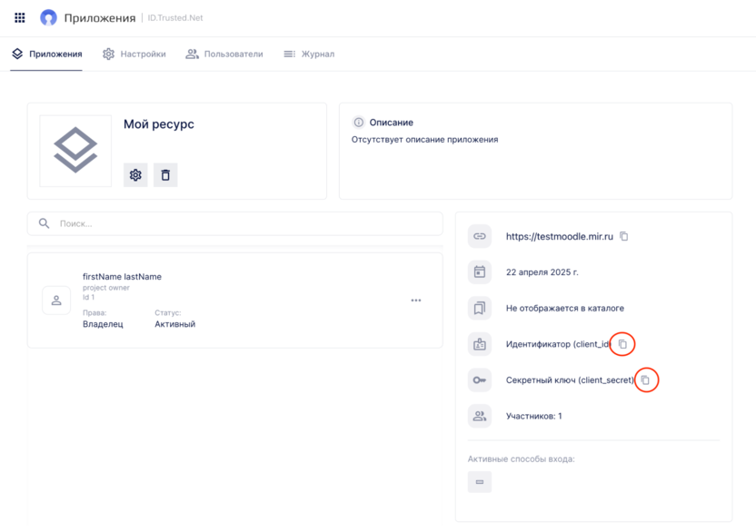Image resolution: width=756 pixels, height=532 pixels.
Task: Click the Поиск search field
Action: pos(245,223)
